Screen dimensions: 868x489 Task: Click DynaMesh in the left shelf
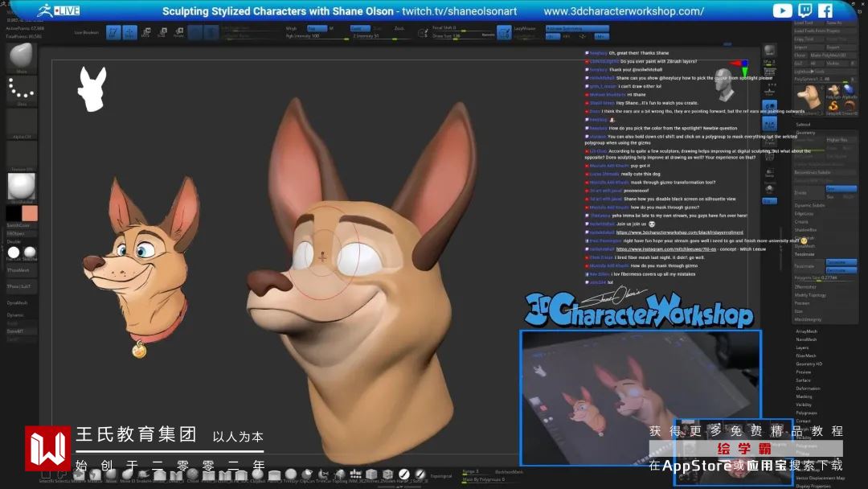17,303
